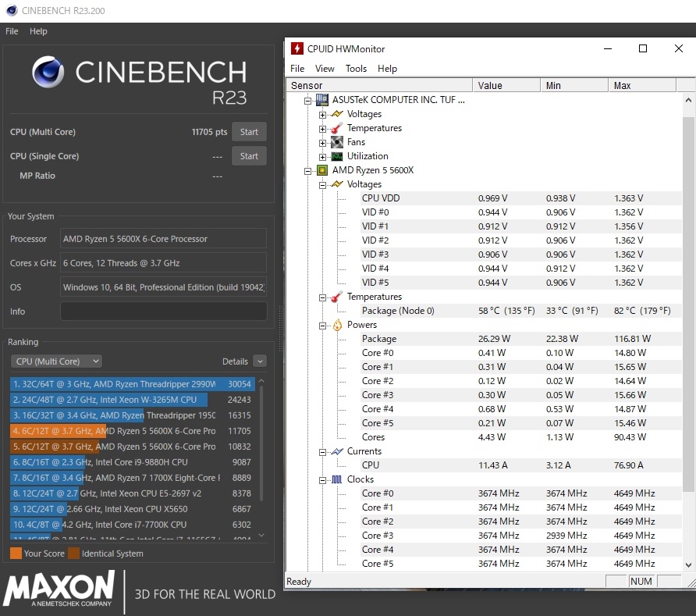696x616 pixels.
Task: Select the Package power row
Action: tap(520, 339)
